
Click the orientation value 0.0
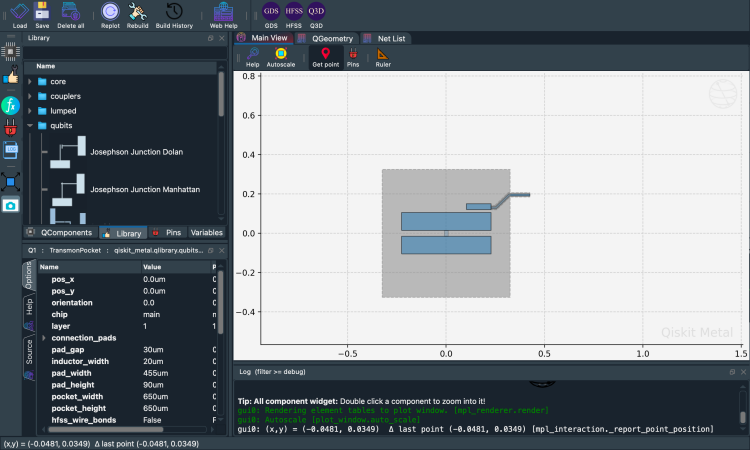(x=149, y=303)
